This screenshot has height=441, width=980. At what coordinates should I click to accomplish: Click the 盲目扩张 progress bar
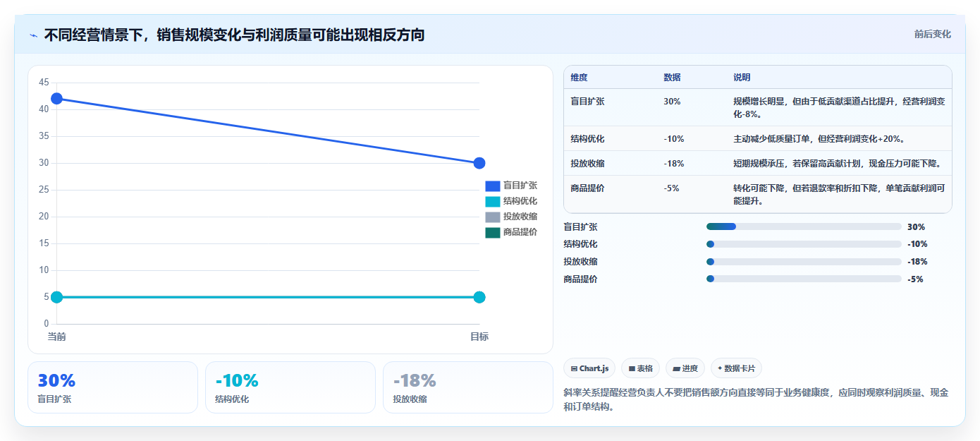point(804,226)
